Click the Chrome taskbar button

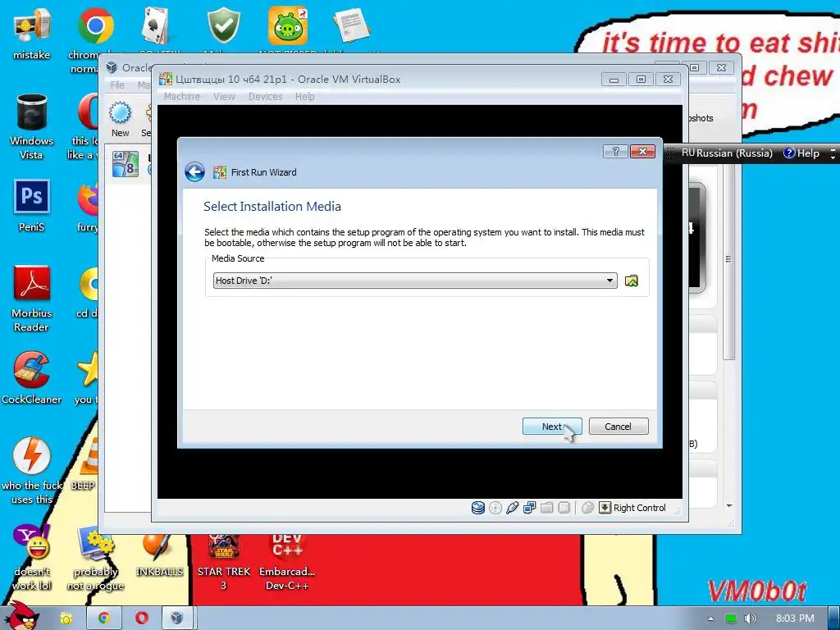tap(103, 619)
